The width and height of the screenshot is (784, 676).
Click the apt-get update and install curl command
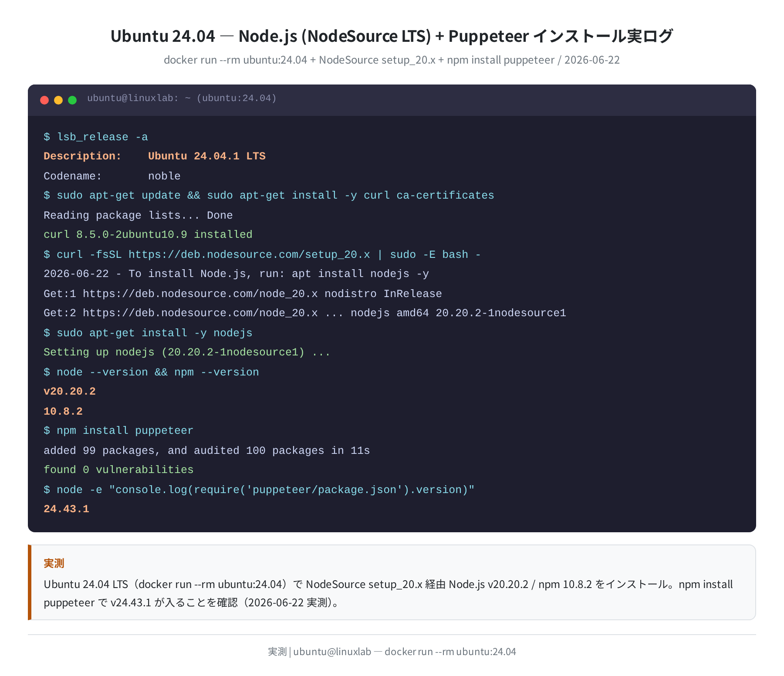(x=269, y=195)
